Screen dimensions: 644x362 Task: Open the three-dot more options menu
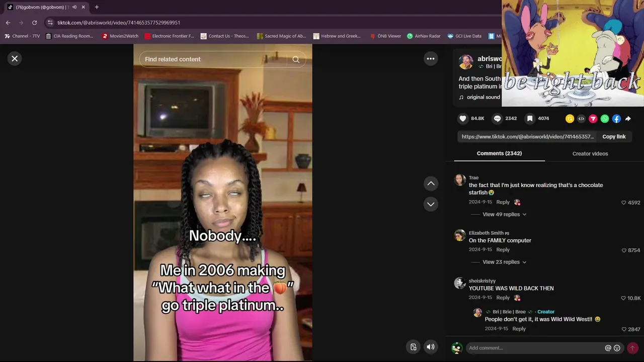click(431, 59)
